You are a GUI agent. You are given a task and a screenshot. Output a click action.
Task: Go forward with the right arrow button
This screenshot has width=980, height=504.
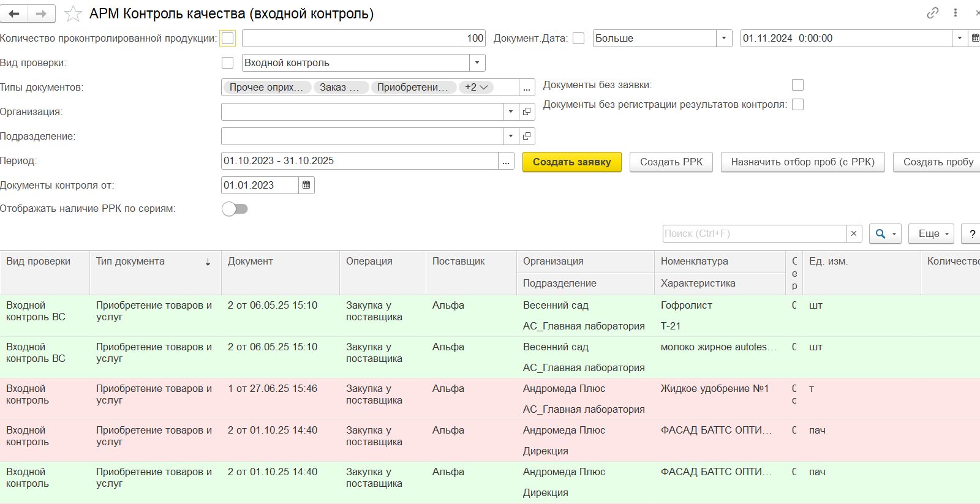tap(42, 13)
